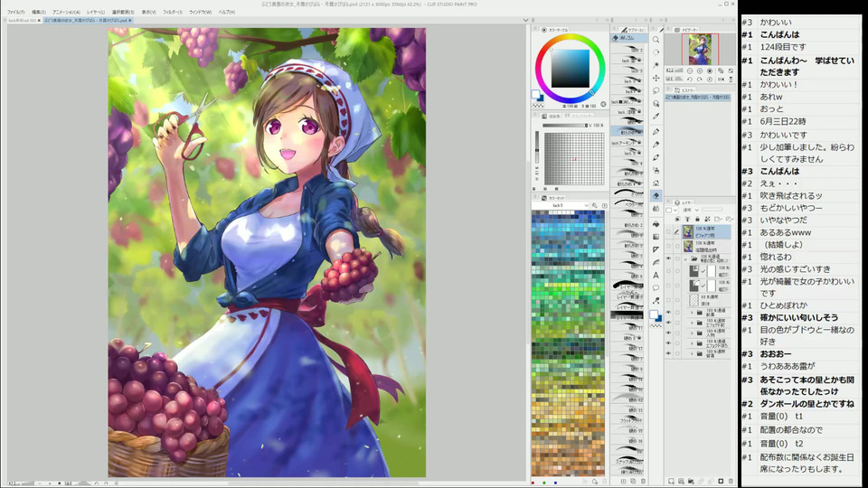Open the layer blending mode dropdown
This screenshot has width=868, height=488.
690,210
